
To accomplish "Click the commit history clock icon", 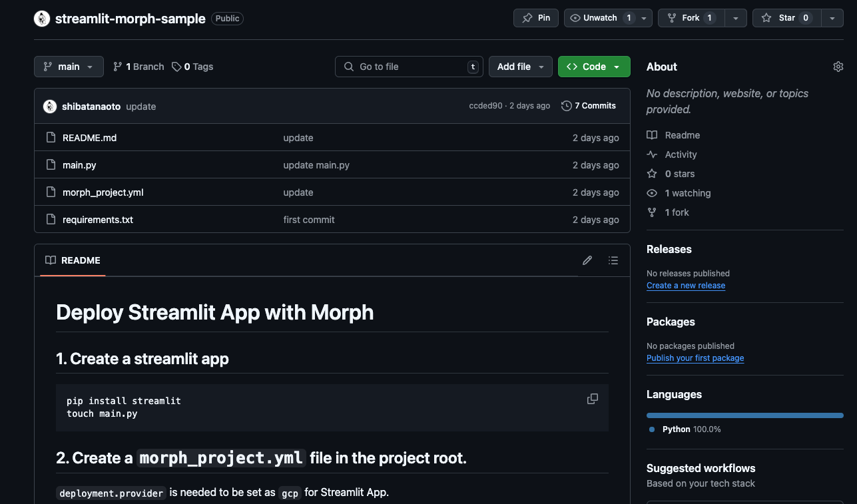I will point(567,106).
